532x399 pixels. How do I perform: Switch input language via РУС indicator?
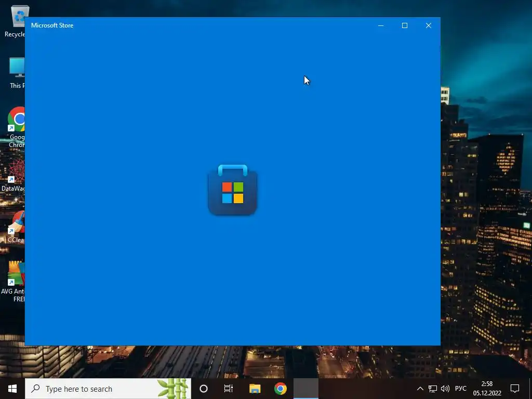460,389
